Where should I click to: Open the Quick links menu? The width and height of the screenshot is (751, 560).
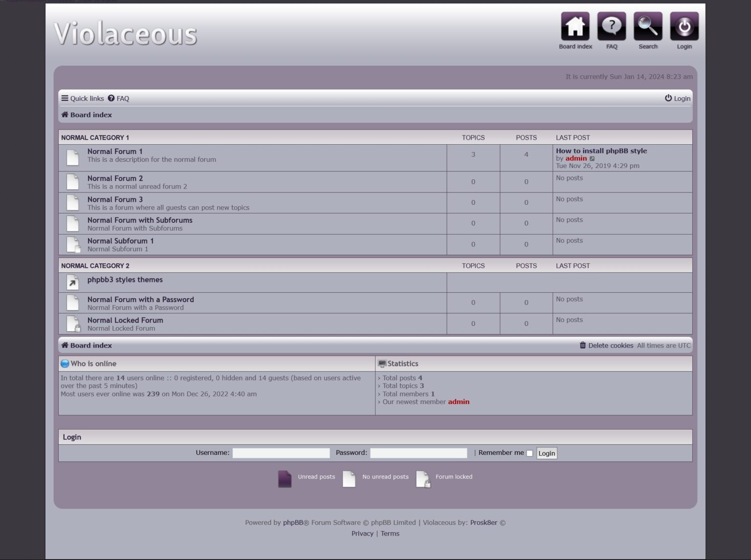(82, 98)
